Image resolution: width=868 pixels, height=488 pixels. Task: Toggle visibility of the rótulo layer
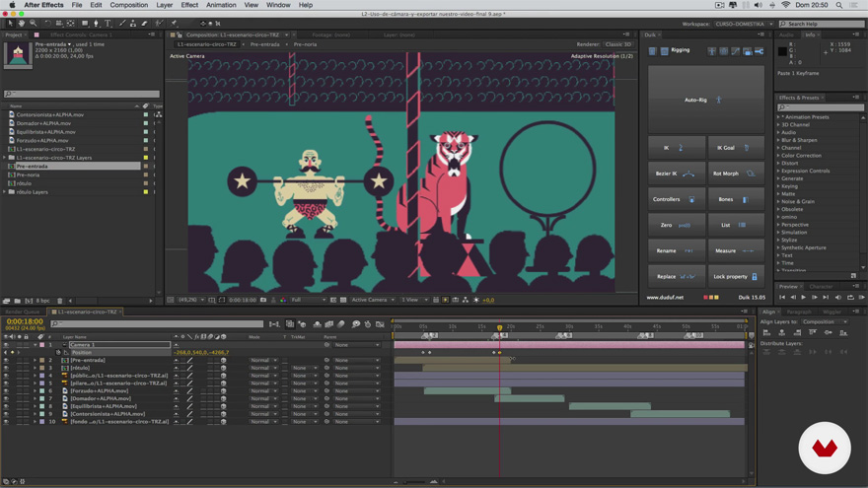(6, 368)
